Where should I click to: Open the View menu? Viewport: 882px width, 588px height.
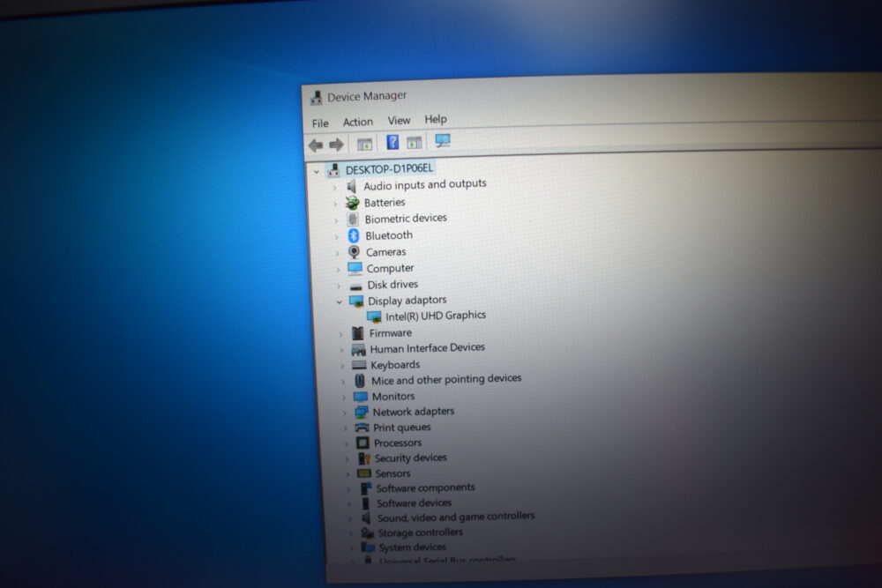click(x=399, y=120)
